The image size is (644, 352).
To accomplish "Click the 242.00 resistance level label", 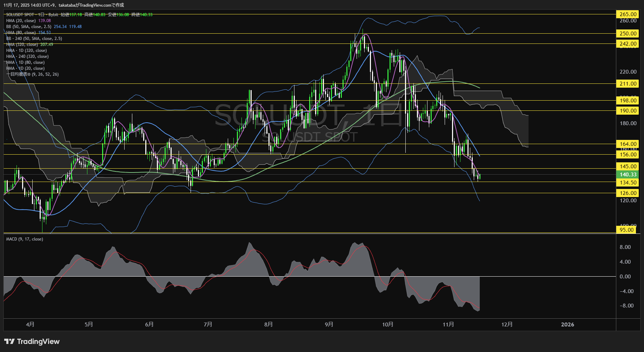I will point(628,44).
